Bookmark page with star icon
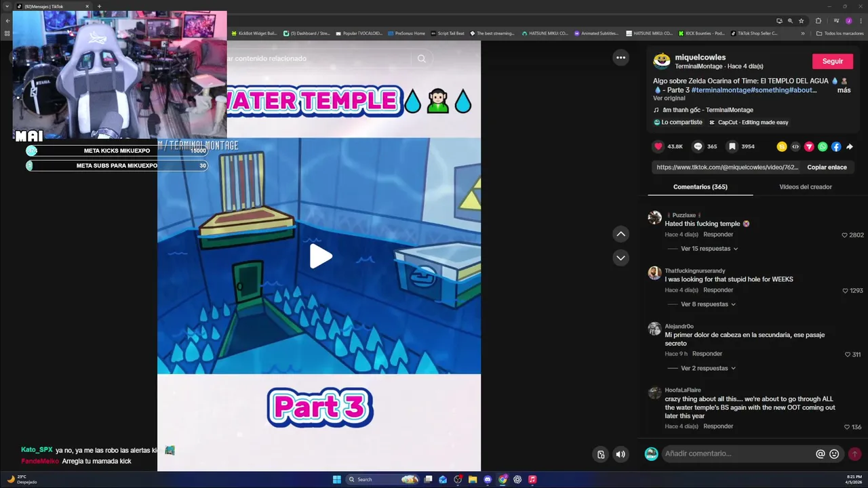Screen dimensions: 868x488 tap(801, 21)
